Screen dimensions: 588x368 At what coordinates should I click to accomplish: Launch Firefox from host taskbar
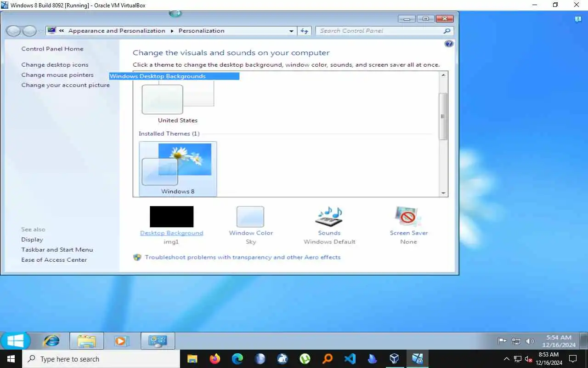coord(215,359)
